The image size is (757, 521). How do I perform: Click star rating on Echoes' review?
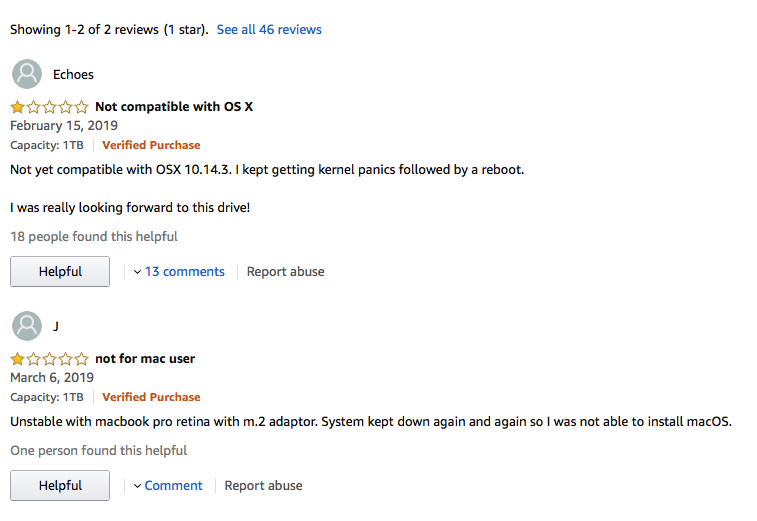[x=49, y=106]
